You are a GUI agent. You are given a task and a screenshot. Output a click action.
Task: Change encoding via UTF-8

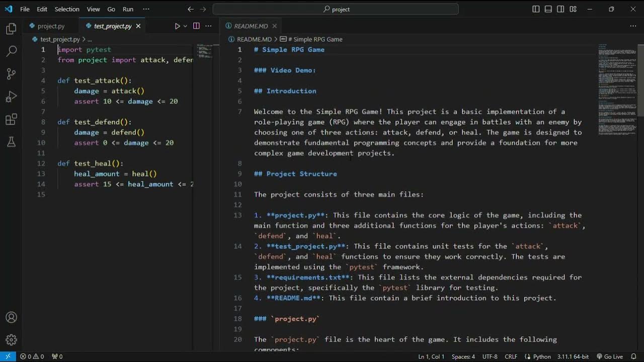[490, 356]
